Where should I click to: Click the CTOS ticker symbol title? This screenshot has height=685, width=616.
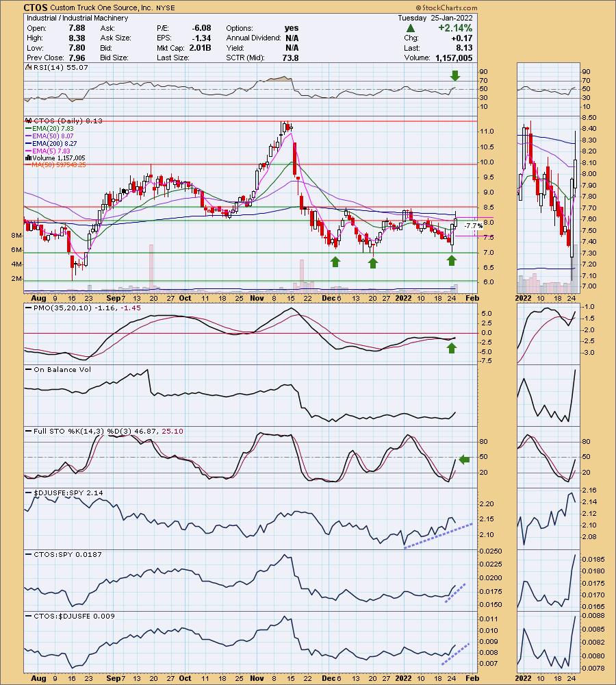36,8
